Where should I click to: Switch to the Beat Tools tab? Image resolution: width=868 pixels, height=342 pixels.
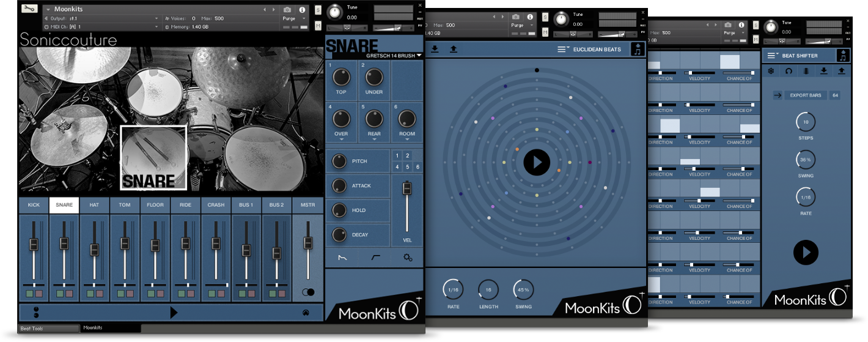pos(49,329)
